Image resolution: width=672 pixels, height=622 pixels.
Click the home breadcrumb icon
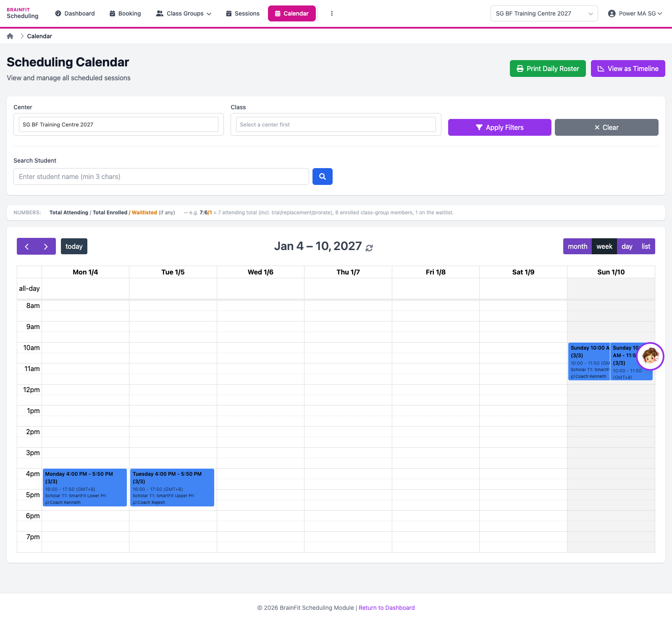point(10,36)
